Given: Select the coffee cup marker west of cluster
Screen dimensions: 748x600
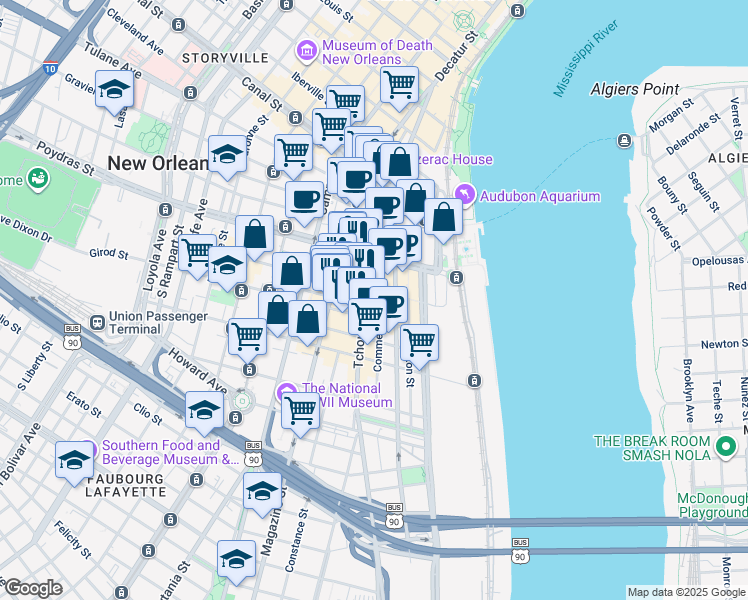Looking at the screenshot, I should [x=304, y=203].
